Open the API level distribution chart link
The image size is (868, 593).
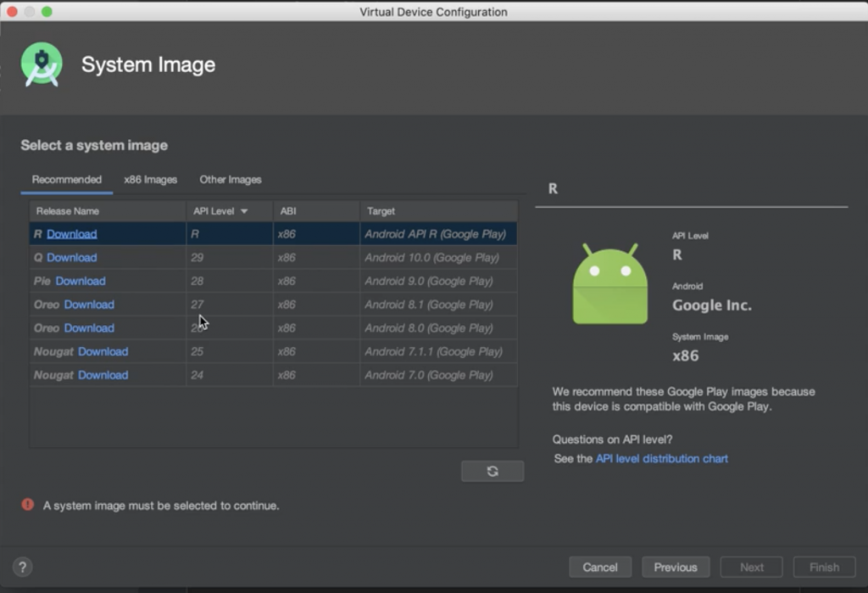tap(661, 459)
